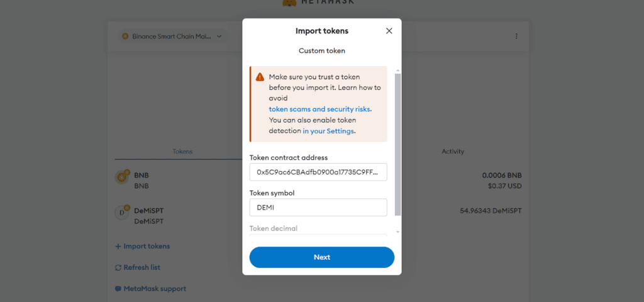The width and height of the screenshot is (644, 302).
Task: Switch to the Tokens tab
Action: (182, 152)
